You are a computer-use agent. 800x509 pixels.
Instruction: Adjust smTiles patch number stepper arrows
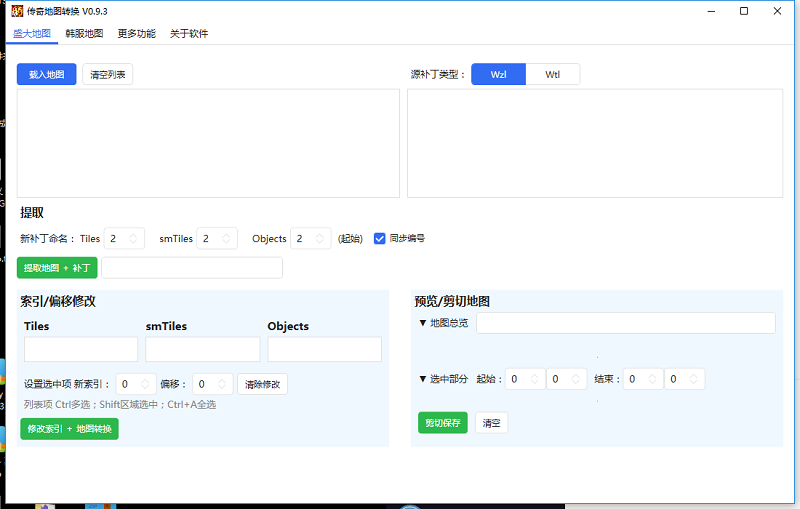[x=227, y=238]
